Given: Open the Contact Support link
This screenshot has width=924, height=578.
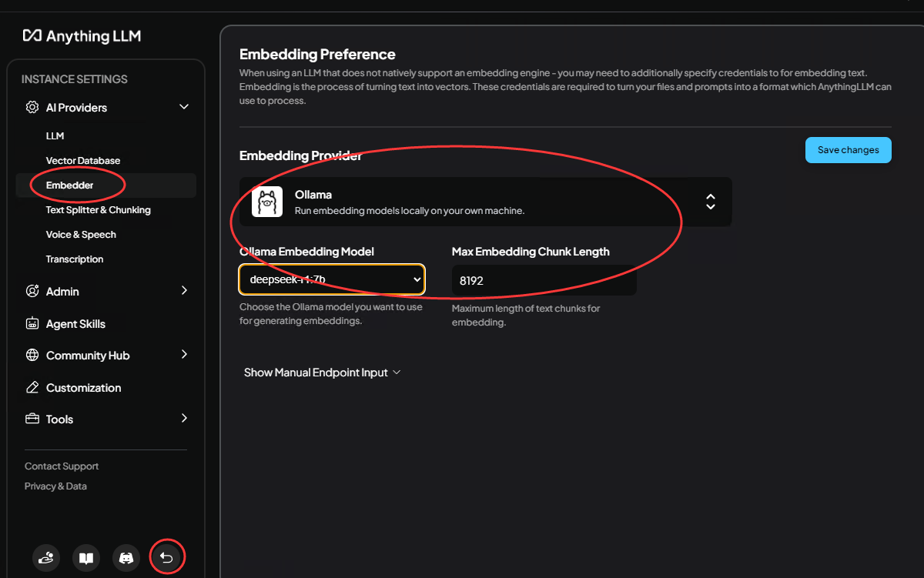Looking at the screenshot, I should coord(62,466).
